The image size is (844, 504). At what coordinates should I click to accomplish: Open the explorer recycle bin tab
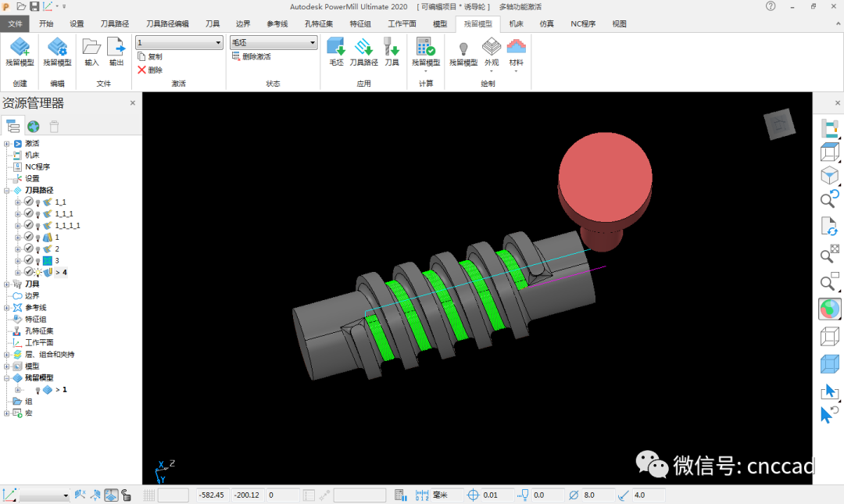click(54, 127)
